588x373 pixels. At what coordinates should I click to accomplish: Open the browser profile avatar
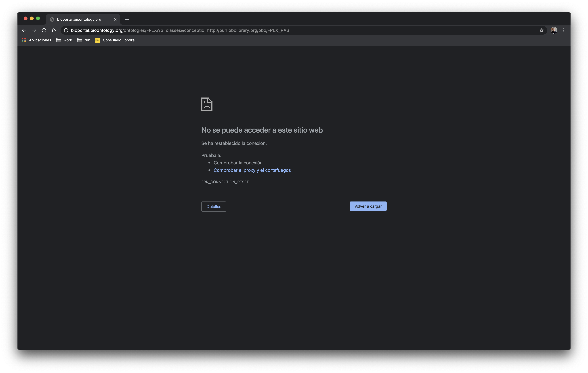click(554, 30)
